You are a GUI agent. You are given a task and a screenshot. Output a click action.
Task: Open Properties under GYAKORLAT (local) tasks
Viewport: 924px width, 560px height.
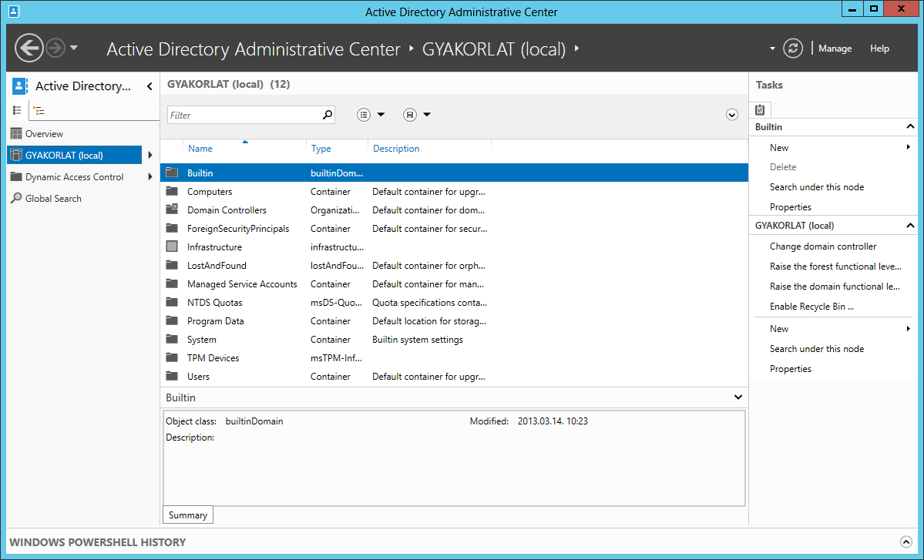click(x=790, y=369)
